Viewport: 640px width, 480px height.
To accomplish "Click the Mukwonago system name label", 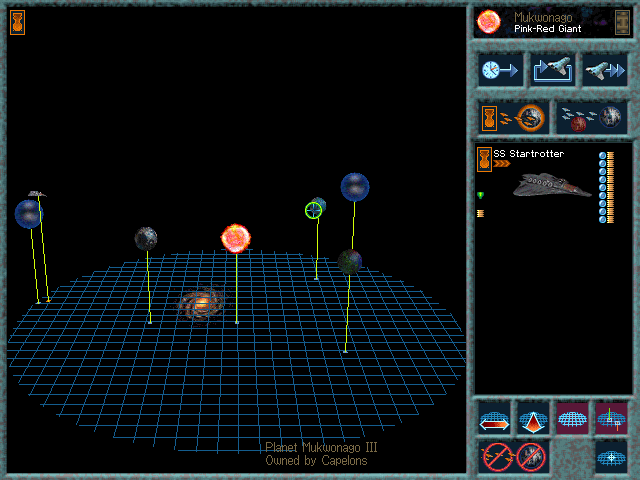I will (543, 18).
